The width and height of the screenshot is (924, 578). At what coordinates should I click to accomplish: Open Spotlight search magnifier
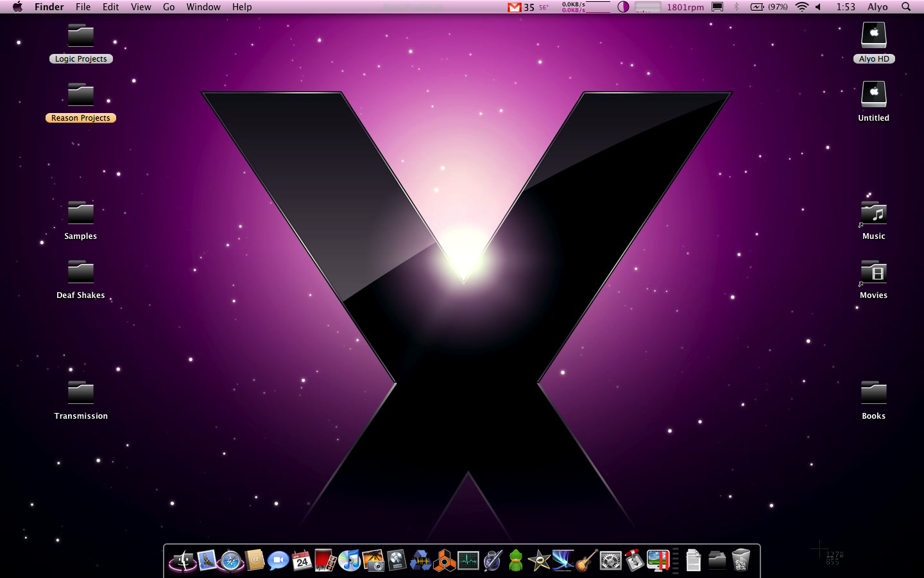[906, 7]
